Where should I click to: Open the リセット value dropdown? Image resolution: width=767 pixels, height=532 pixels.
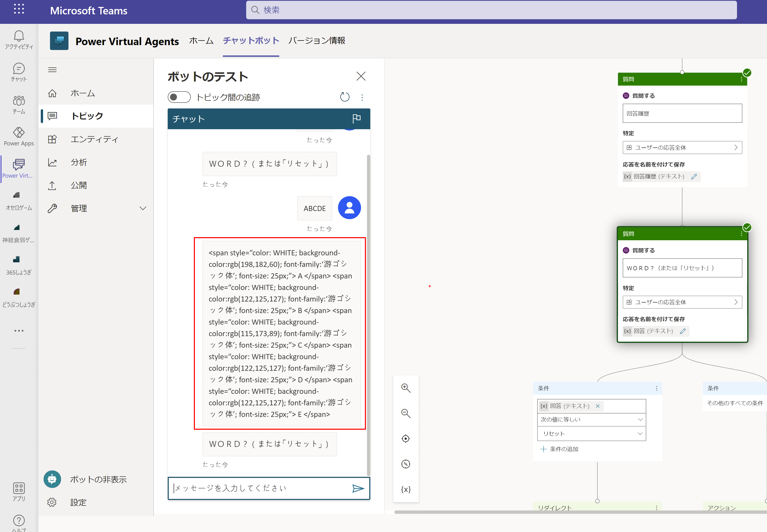tap(591, 434)
